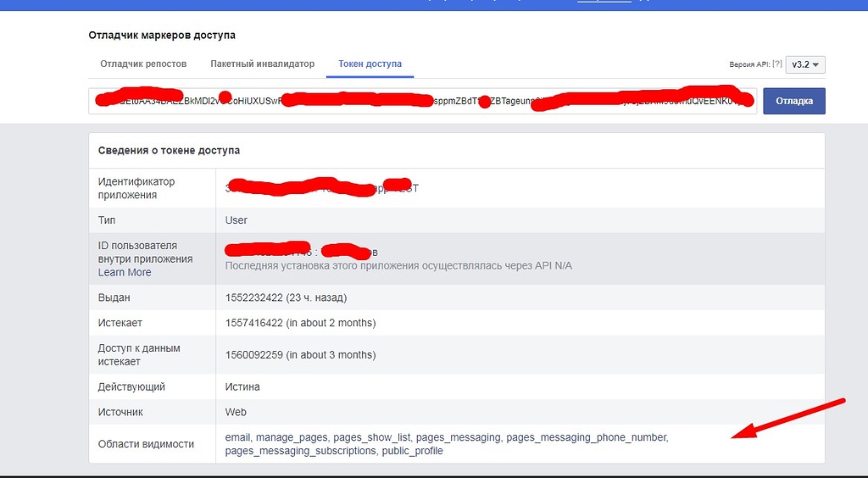
Task: Open the v3.2 API version dropdown
Action: coord(805,64)
